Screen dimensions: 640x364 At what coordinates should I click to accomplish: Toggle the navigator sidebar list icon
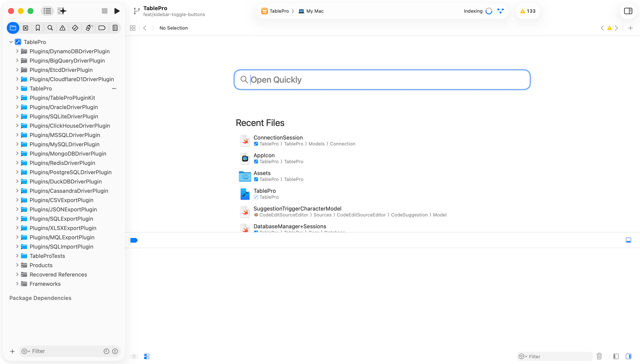[x=47, y=11]
